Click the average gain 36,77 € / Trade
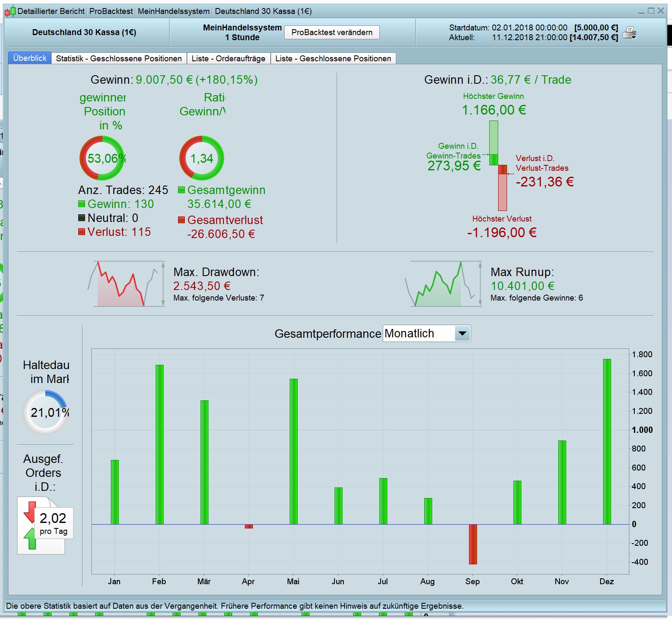The width and height of the screenshot is (672, 621). tap(531, 79)
